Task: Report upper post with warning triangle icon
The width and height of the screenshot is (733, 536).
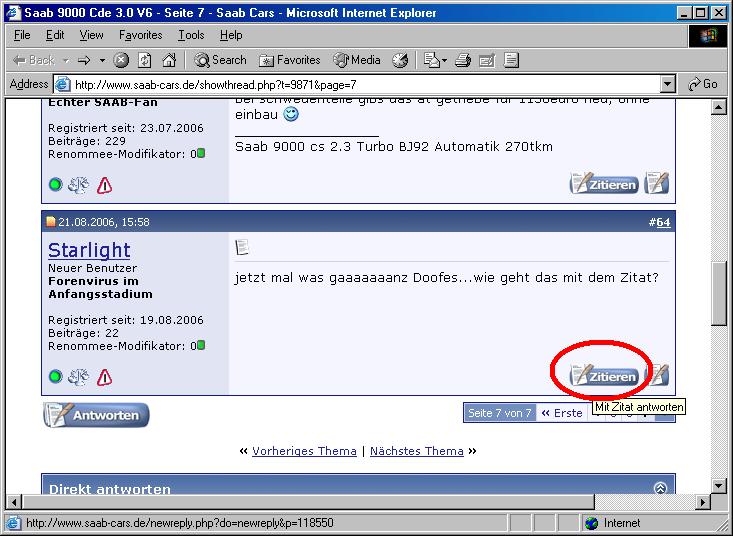Action: coord(104,186)
